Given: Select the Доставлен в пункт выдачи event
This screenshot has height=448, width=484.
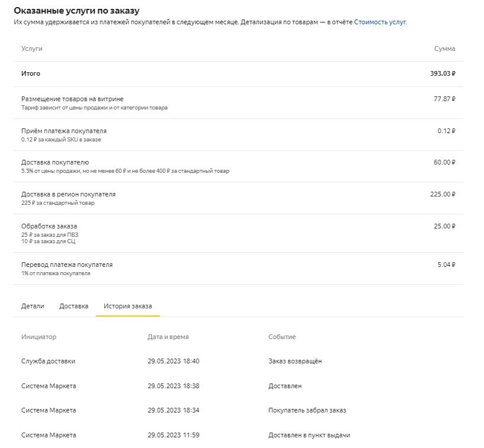Looking at the screenshot, I should (x=309, y=435).
